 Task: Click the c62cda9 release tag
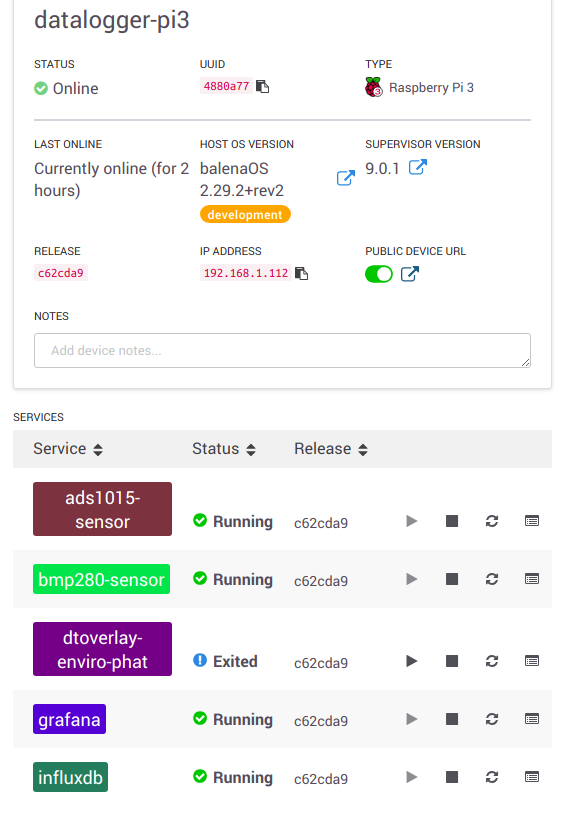point(61,273)
